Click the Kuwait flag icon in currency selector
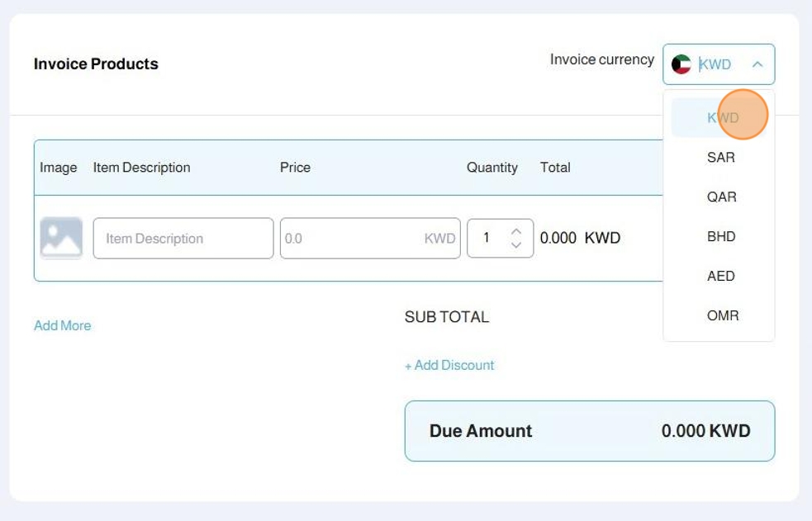 click(681, 64)
